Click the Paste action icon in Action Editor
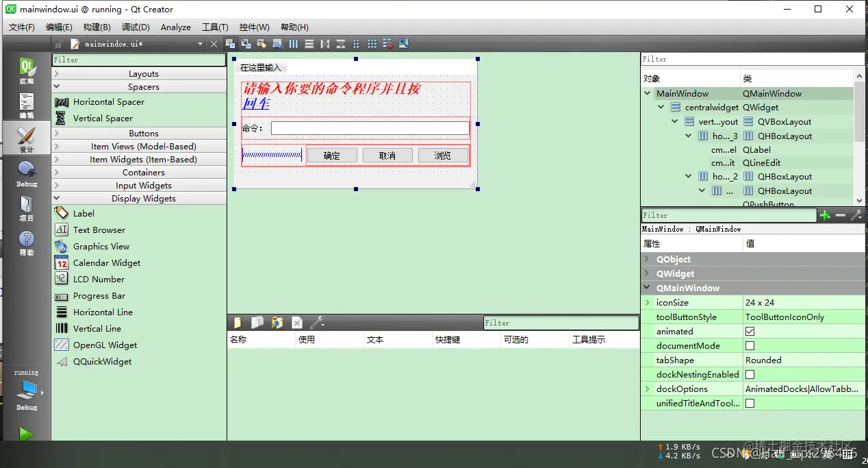868x468 pixels. click(x=277, y=323)
